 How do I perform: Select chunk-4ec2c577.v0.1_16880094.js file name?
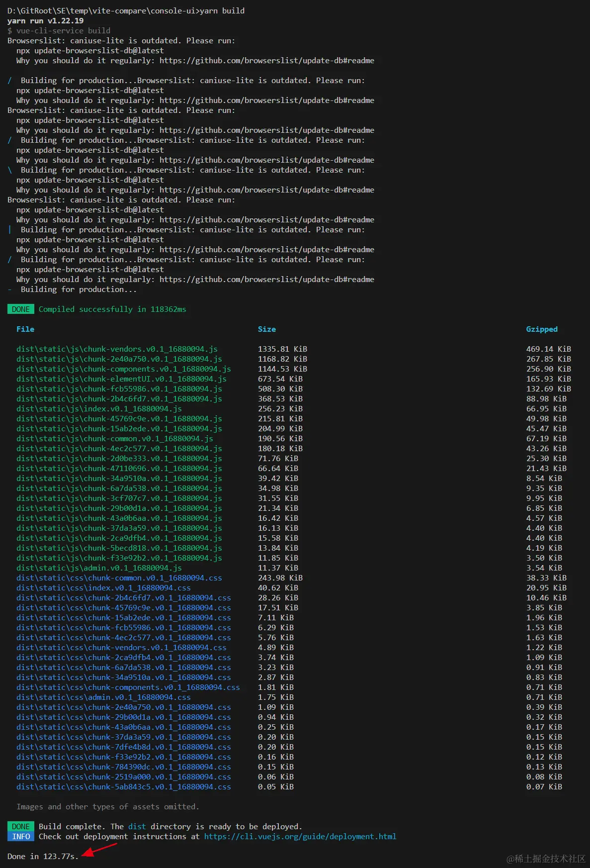click(119, 449)
